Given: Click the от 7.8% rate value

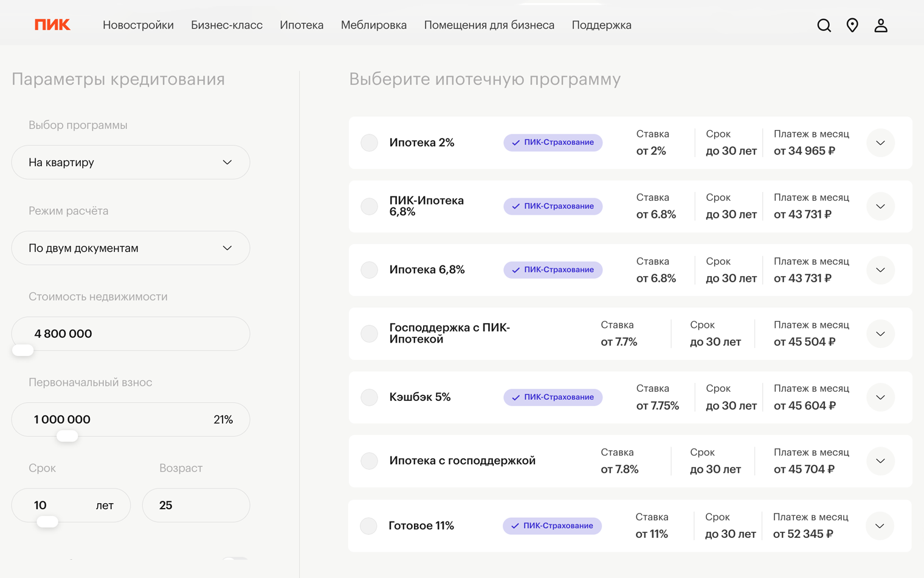Looking at the screenshot, I should click(x=619, y=469).
